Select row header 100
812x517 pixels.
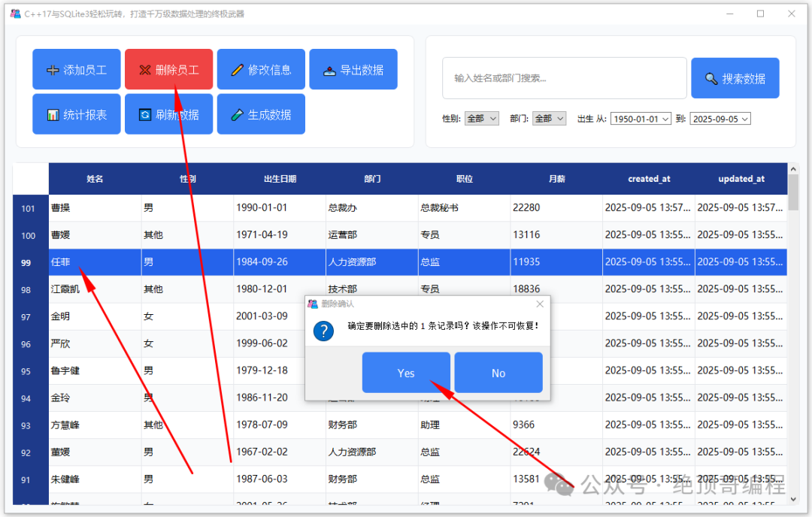point(31,235)
